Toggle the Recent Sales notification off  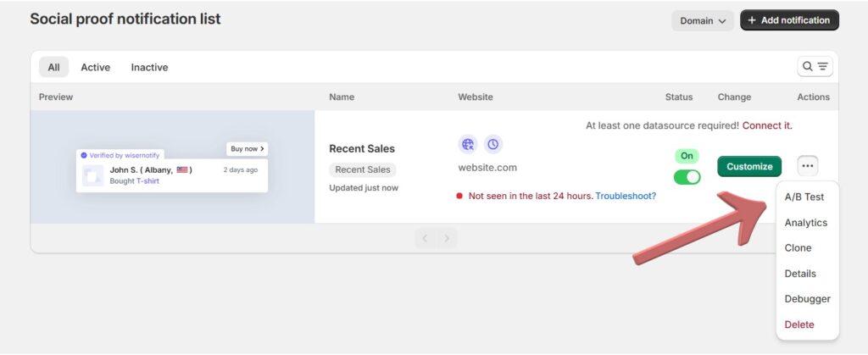(687, 177)
